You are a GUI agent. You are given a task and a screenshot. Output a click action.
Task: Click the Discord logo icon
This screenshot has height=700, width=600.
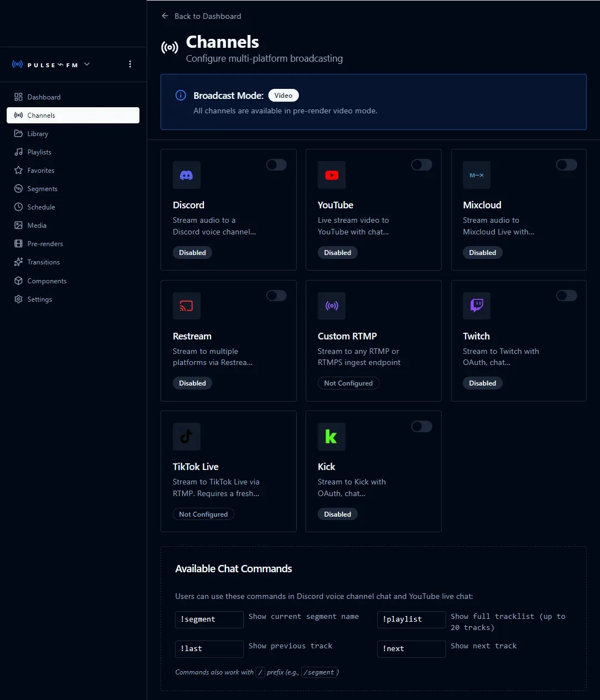187,175
